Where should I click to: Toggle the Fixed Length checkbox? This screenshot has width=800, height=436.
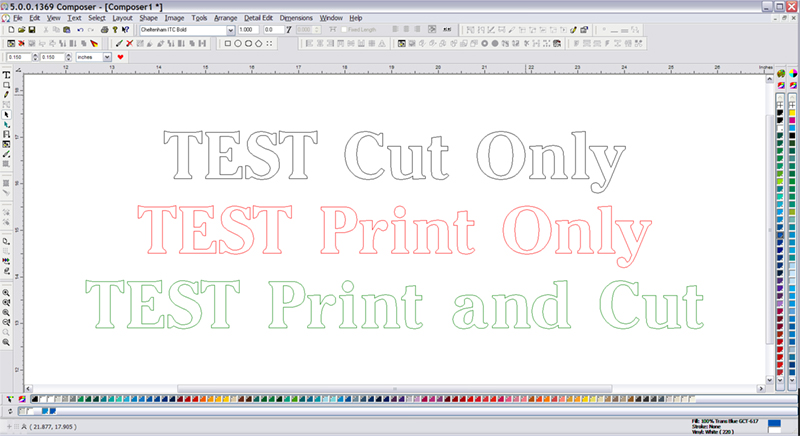[344, 30]
